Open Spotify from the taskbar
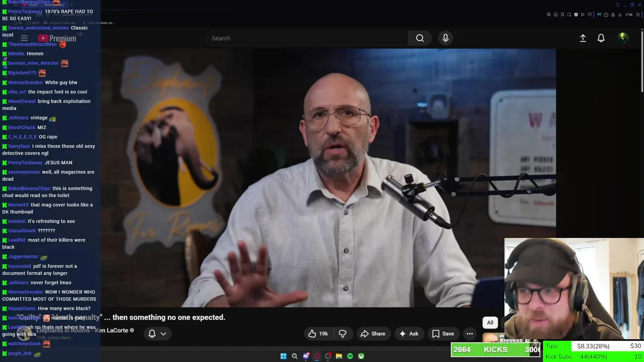This screenshot has height=362, width=644. tap(350, 356)
